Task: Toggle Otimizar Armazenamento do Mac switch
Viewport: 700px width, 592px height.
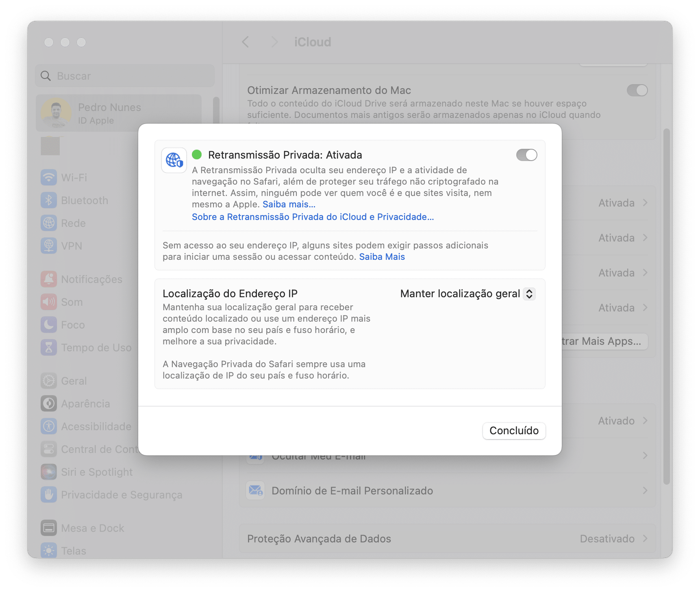Action: (x=637, y=90)
